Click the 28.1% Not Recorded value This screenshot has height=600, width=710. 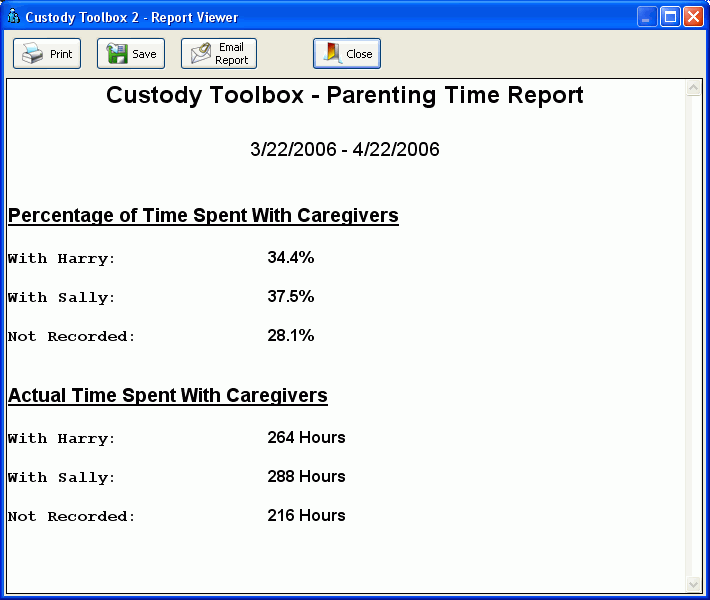291,336
